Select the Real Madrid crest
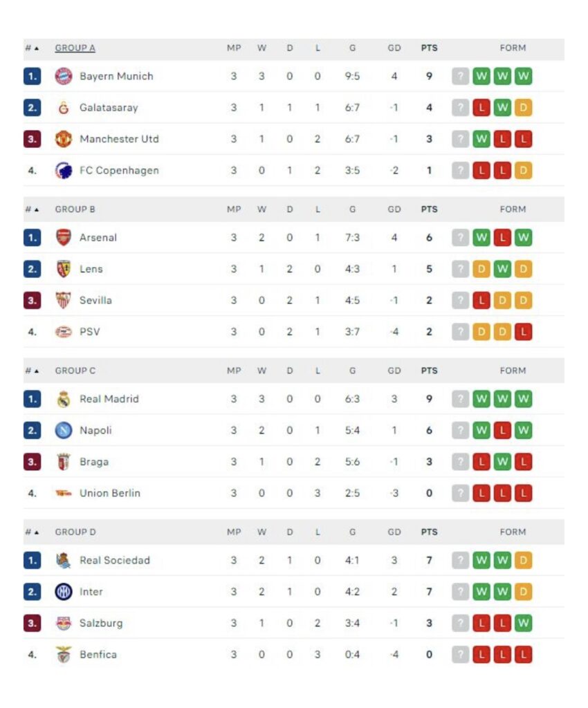 point(64,399)
